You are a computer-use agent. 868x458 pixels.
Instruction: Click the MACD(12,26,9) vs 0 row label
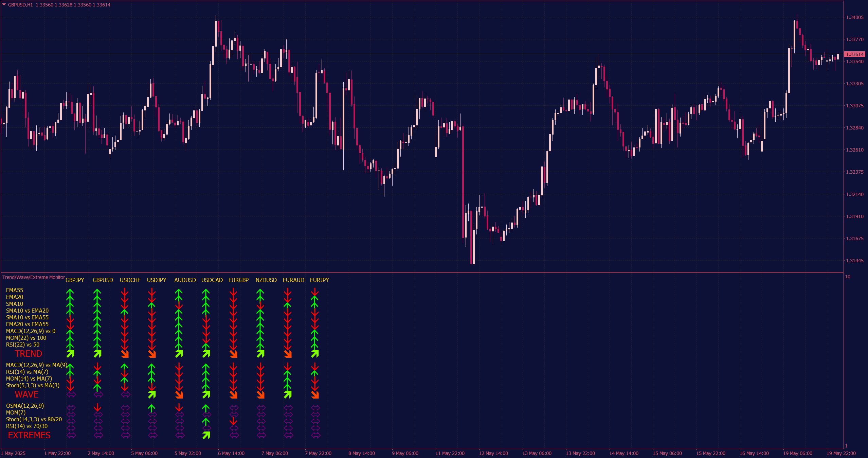tap(31, 331)
